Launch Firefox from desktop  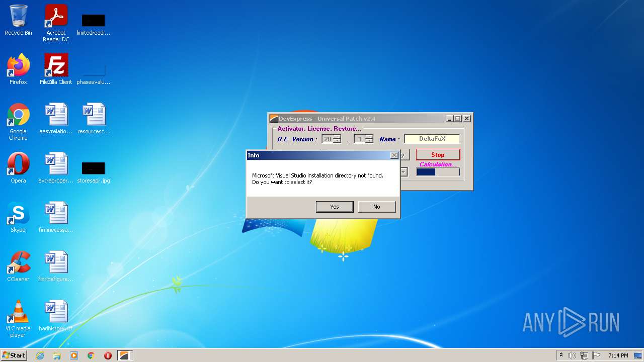(x=18, y=69)
